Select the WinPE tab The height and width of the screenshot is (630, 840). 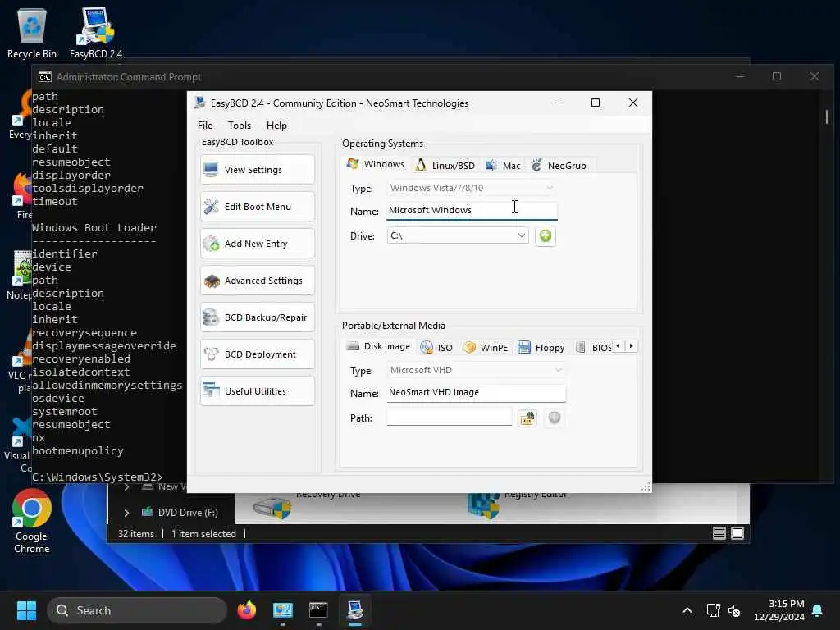486,348
